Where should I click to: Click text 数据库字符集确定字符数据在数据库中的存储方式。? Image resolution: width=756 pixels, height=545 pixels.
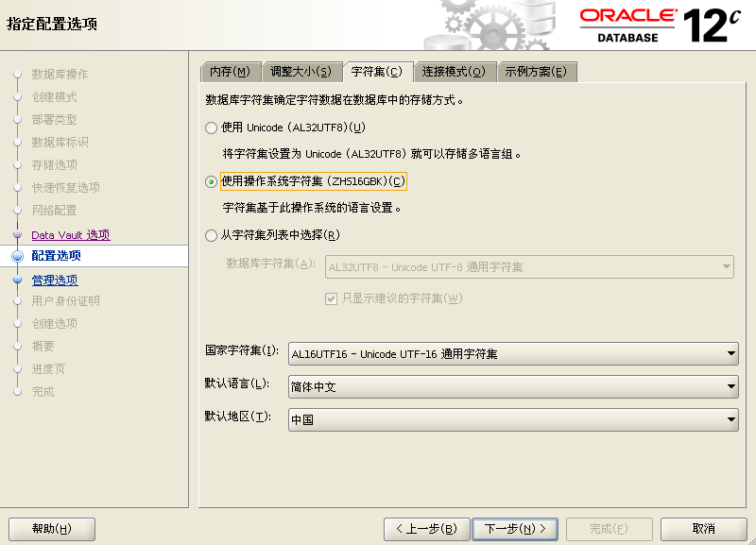click(335, 100)
